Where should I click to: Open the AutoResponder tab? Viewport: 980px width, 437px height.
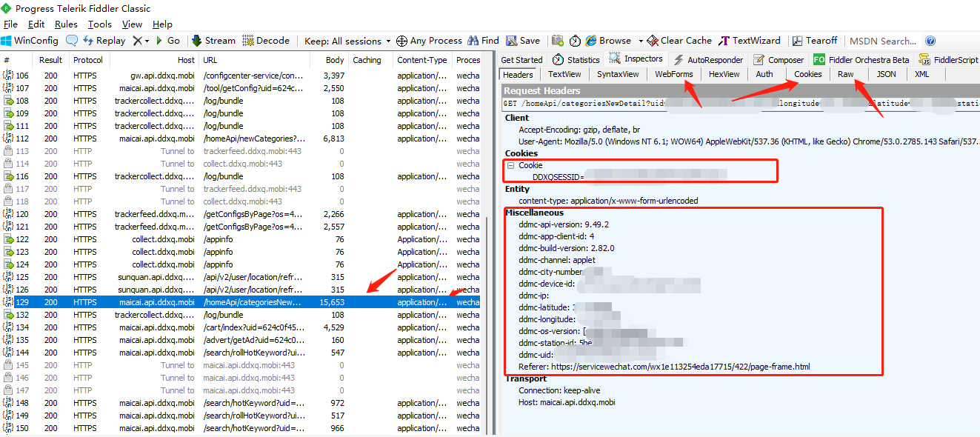(x=707, y=60)
